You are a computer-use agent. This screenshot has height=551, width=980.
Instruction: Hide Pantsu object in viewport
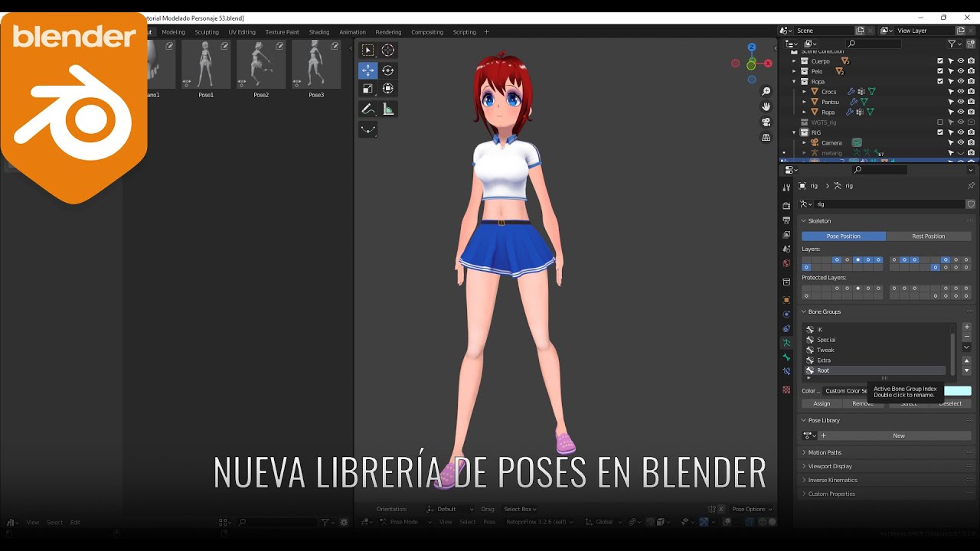[x=961, y=102]
